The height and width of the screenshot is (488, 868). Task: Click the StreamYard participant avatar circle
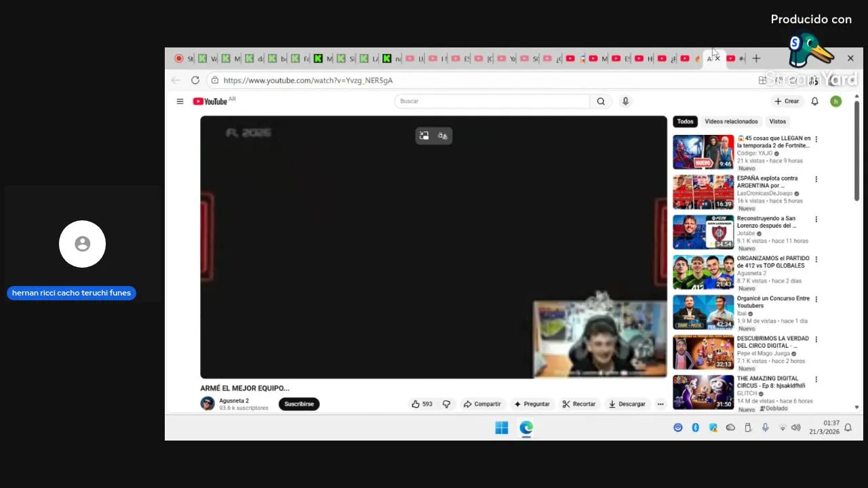pyautogui.click(x=82, y=244)
